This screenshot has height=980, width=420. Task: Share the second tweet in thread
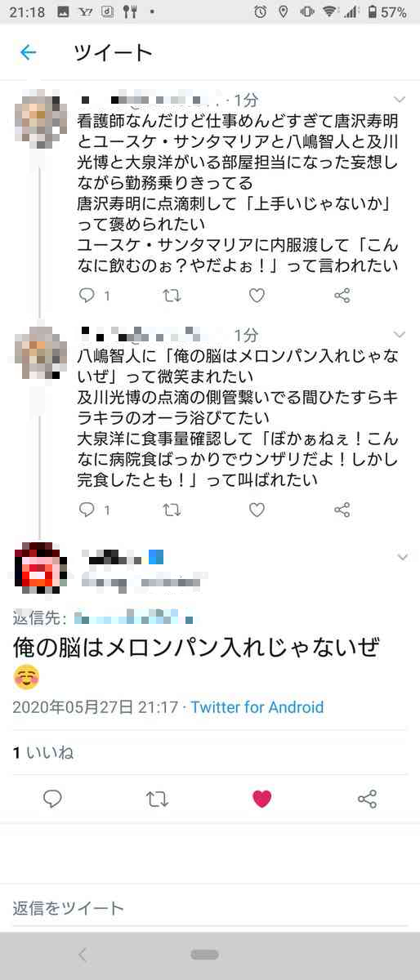(x=342, y=510)
